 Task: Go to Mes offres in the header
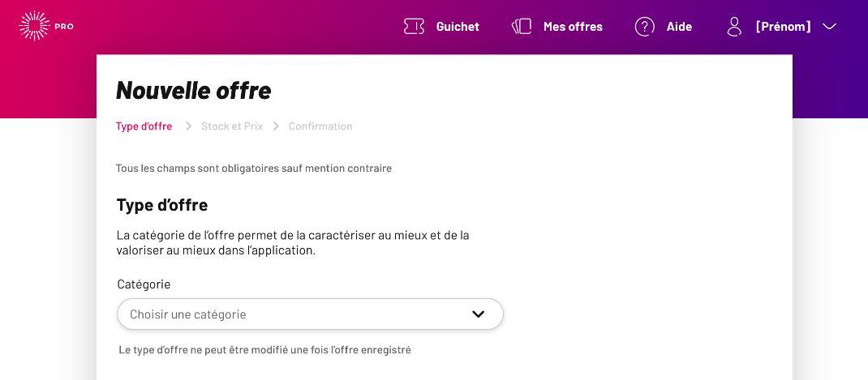pos(573,27)
